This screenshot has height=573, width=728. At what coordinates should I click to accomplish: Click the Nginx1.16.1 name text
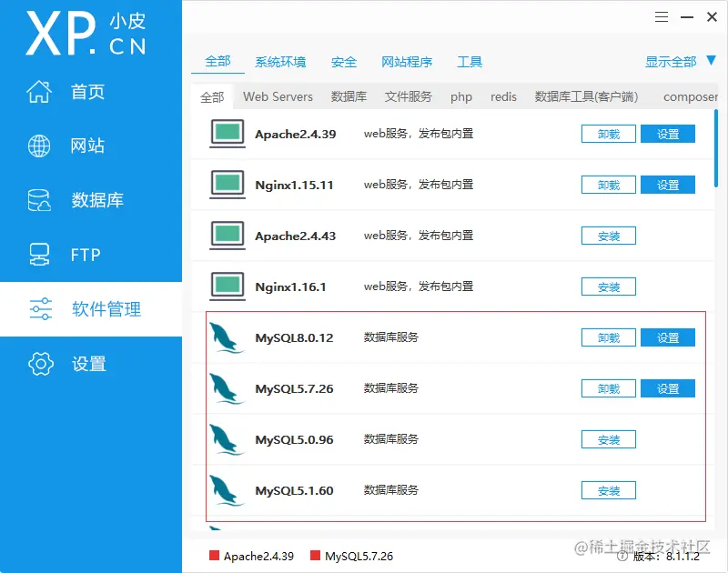290,287
